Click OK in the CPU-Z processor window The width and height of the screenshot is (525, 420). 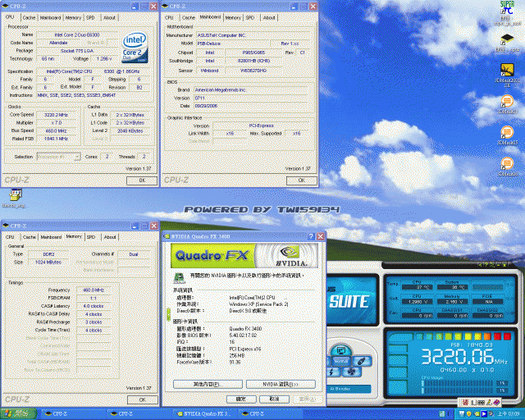pyautogui.click(x=142, y=180)
